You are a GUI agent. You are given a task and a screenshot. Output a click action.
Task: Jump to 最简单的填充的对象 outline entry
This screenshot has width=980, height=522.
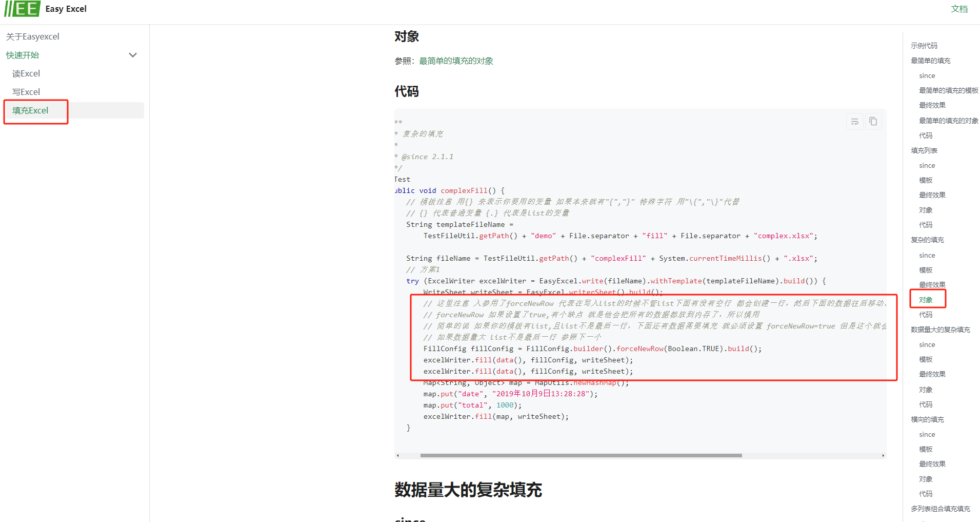coord(948,121)
